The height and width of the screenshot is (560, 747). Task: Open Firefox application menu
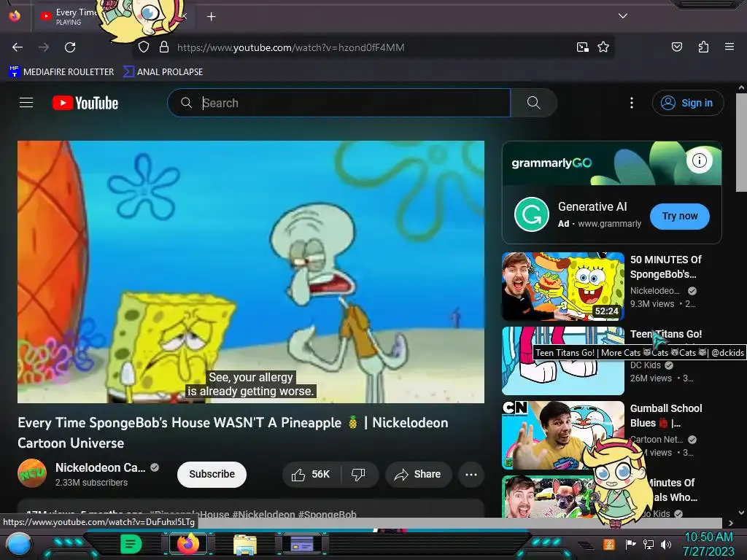(x=729, y=47)
